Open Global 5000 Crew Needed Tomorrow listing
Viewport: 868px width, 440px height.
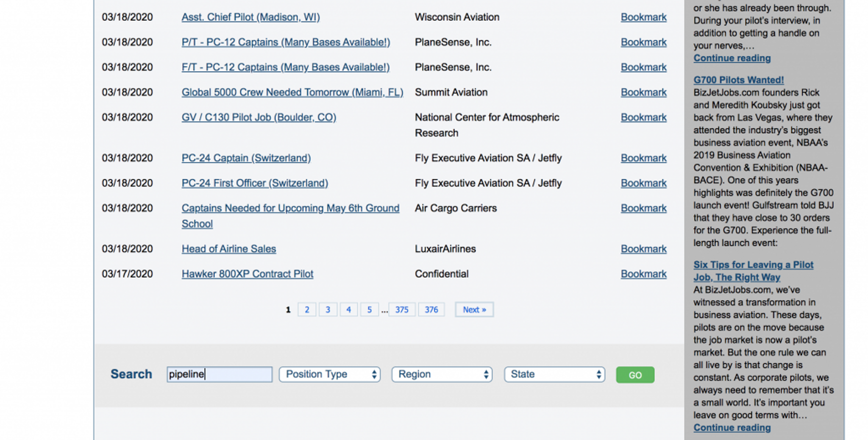(292, 92)
